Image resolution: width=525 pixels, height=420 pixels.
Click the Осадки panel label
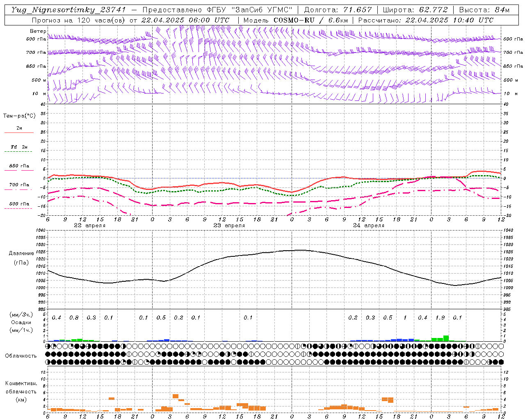coord(21,322)
